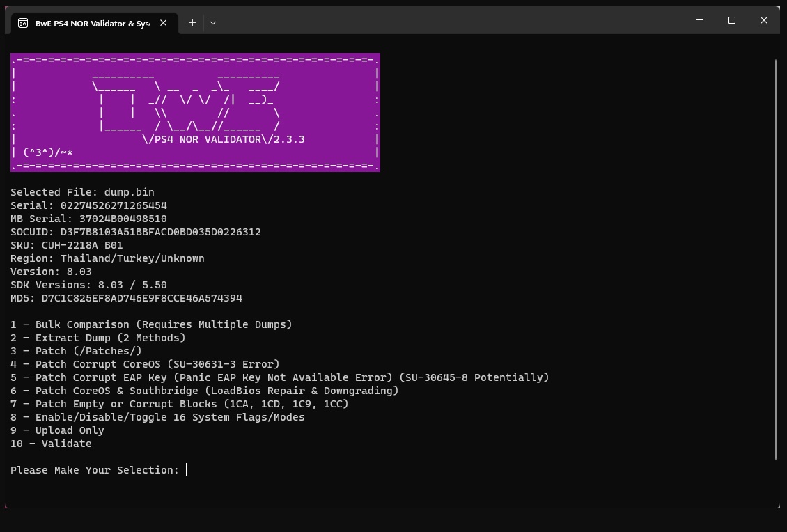Screen dimensions: 787x532
Task: Close the BwE PS4 NOR Validator tab
Action: (163, 23)
